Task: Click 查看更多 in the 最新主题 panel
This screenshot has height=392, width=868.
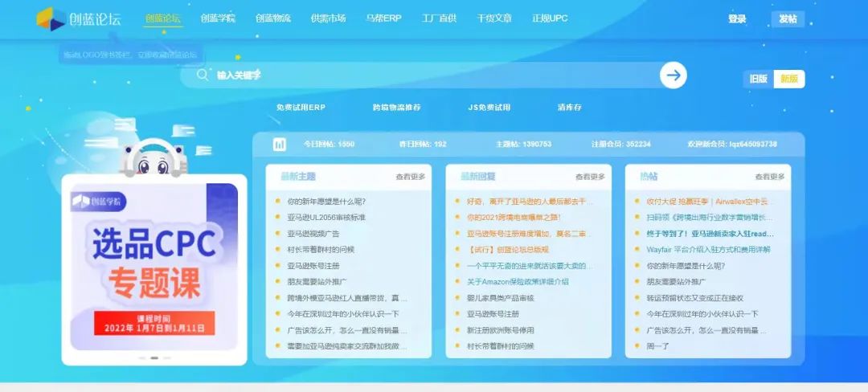Action: pyautogui.click(x=410, y=177)
